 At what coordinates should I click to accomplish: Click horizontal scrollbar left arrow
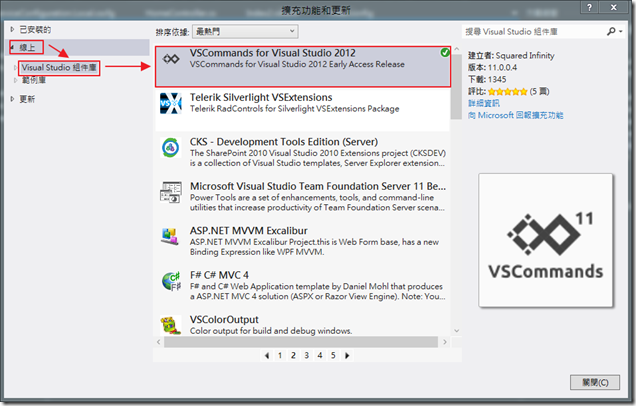(159, 342)
